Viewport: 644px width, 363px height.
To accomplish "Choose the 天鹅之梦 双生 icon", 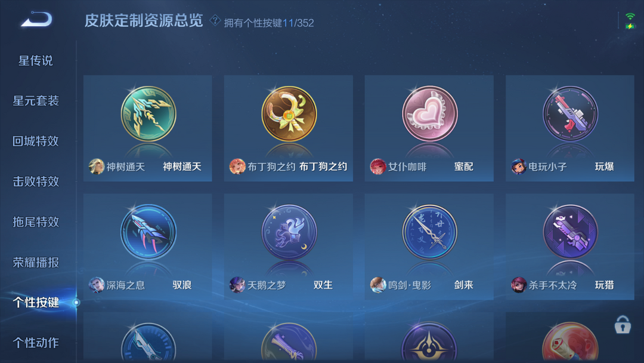I will (x=289, y=232).
